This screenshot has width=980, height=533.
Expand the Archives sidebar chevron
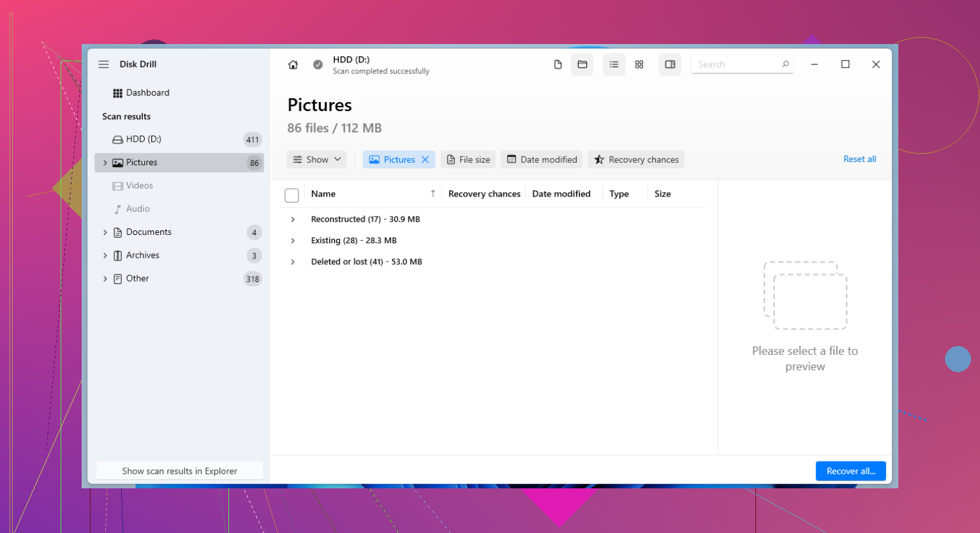tap(105, 255)
